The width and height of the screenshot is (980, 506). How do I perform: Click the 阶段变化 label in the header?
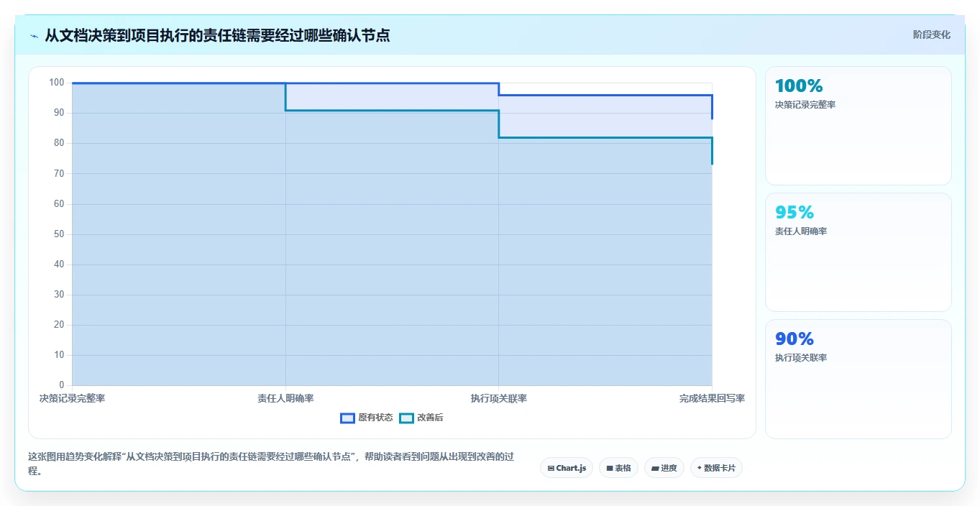point(932,34)
